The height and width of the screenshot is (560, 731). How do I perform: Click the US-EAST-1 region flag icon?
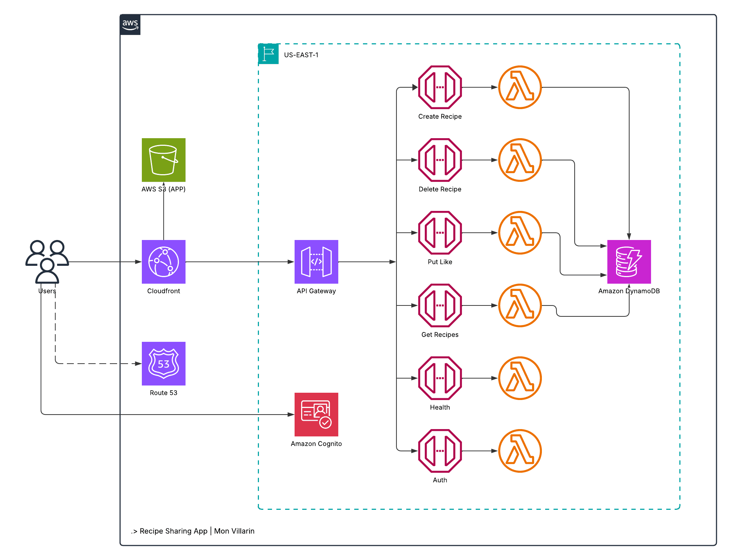pyautogui.click(x=268, y=54)
